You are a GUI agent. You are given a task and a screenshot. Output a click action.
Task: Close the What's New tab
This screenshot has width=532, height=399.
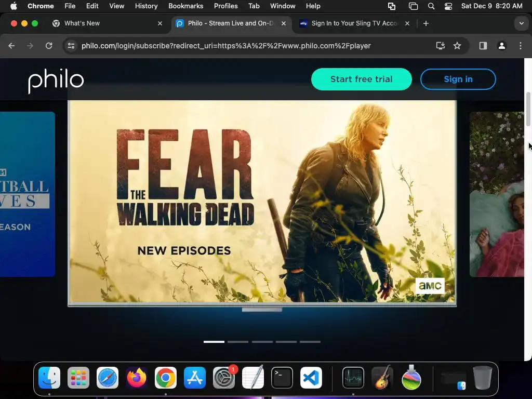(160, 23)
